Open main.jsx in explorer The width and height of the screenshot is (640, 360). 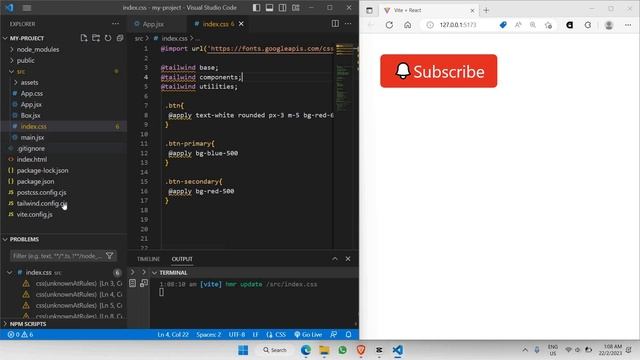click(32, 138)
